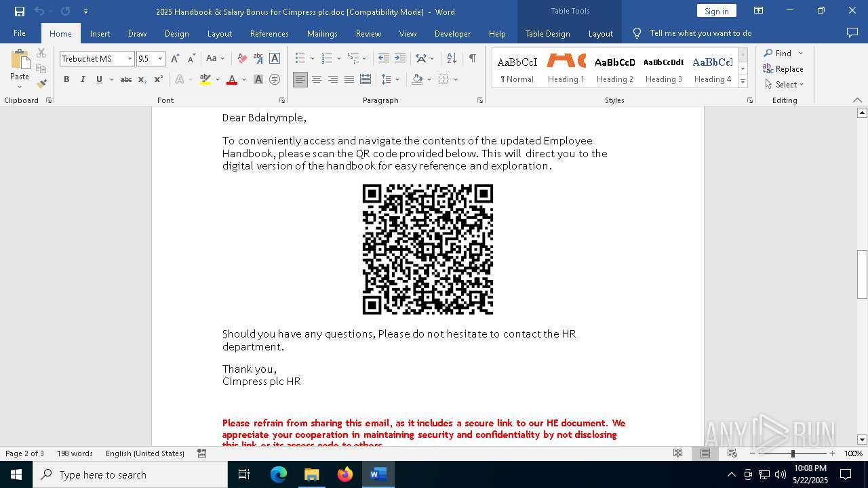This screenshot has width=868, height=488.
Task: Switch to the Review tab
Action: point(368,33)
